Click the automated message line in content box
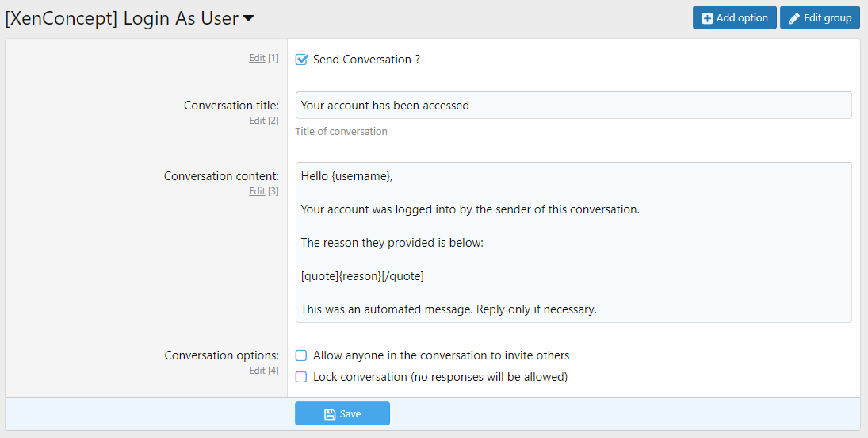This screenshot has height=438, width=868. [x=449, y=309]
